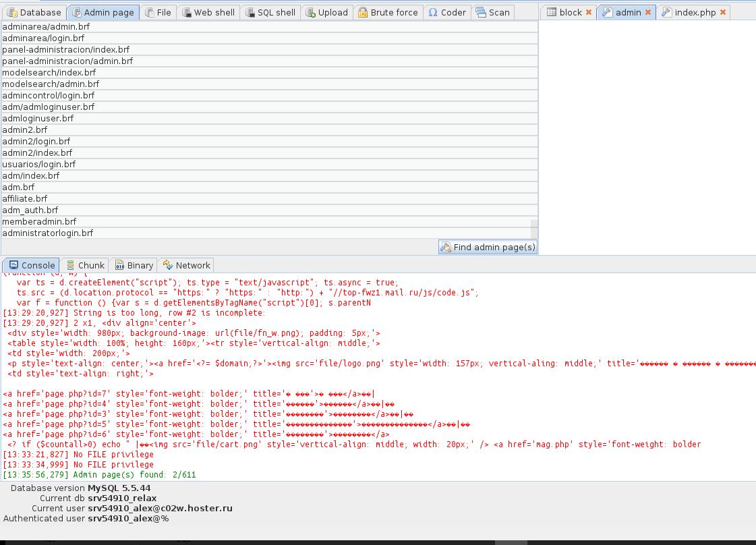Select the Console log tab
The height and width of the screenshot is (545, 756).
tap(32, 265)
